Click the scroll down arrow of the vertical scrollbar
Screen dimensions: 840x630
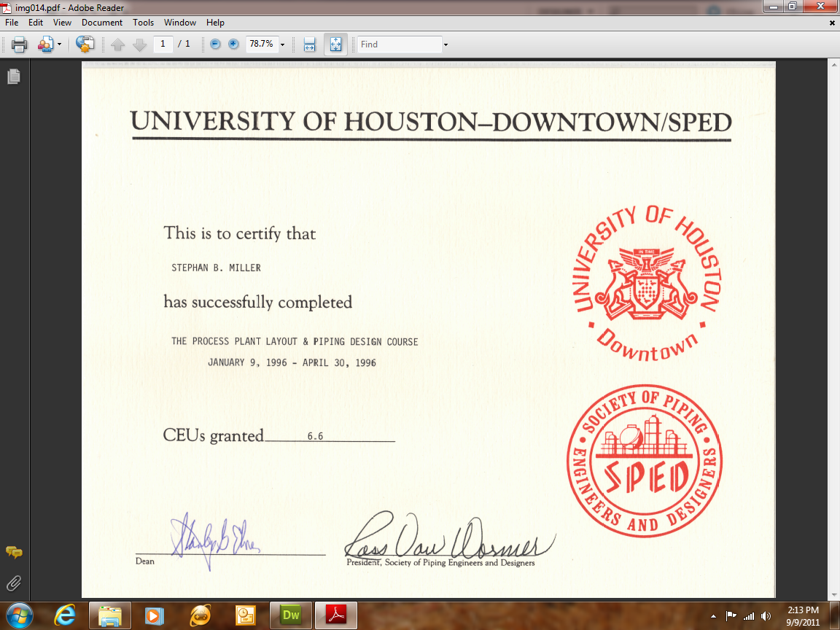click(x=835, y=595)
